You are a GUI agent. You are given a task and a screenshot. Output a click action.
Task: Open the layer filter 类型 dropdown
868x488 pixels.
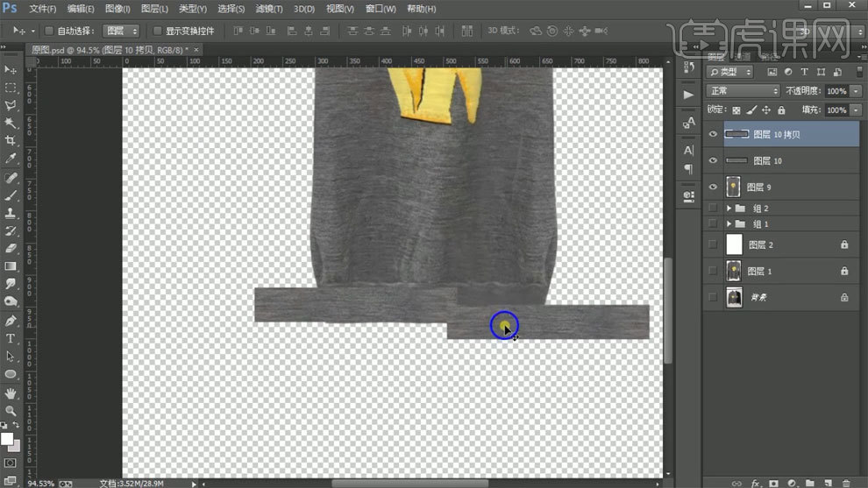730,72
